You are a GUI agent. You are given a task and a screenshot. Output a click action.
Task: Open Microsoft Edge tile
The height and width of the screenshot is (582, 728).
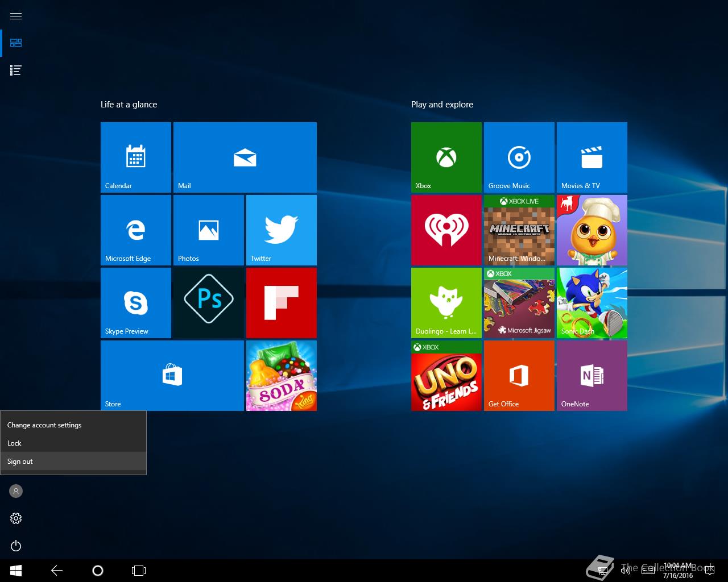[x=136, y=230]
